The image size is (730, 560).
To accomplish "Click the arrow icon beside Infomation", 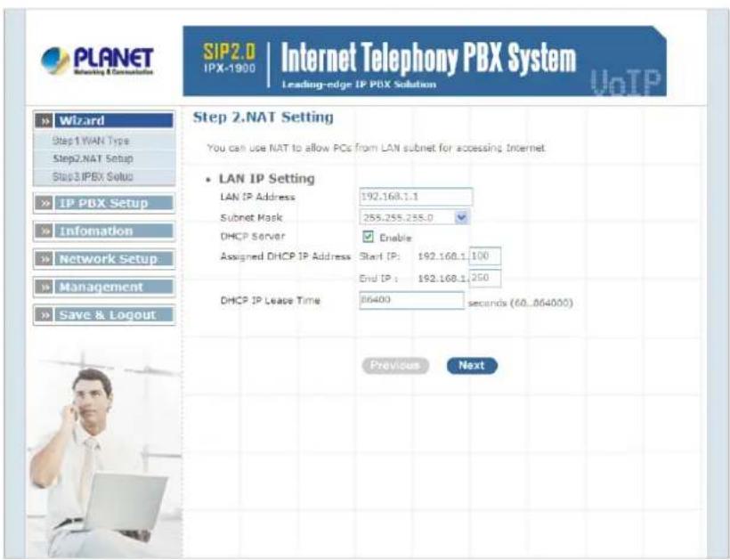I will click(x=45, y=231).
